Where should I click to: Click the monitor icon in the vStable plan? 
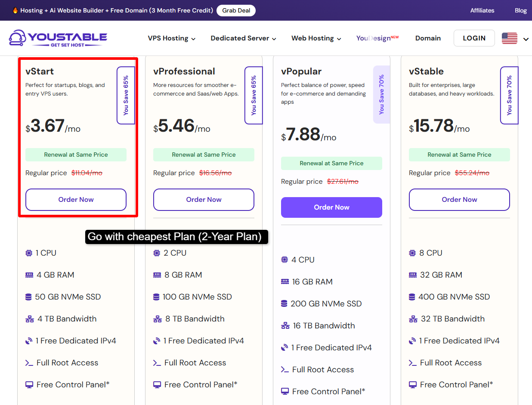click(x=413, y=385)
